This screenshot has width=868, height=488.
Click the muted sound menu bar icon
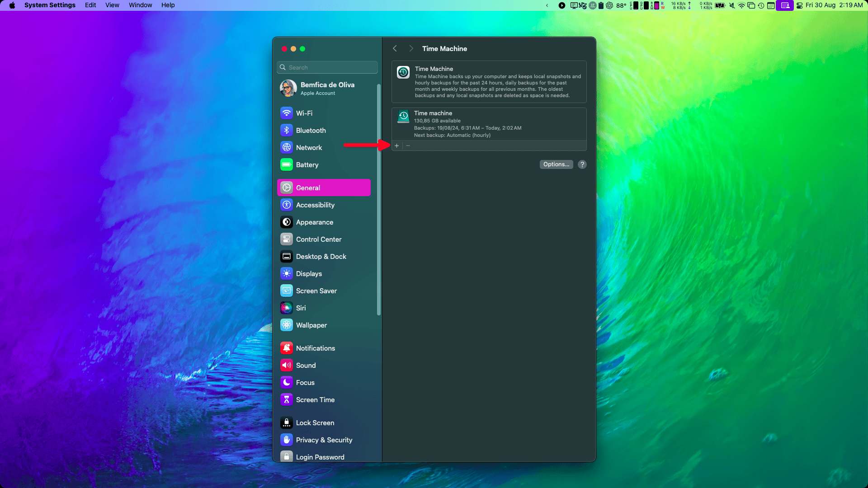(732, 5)
